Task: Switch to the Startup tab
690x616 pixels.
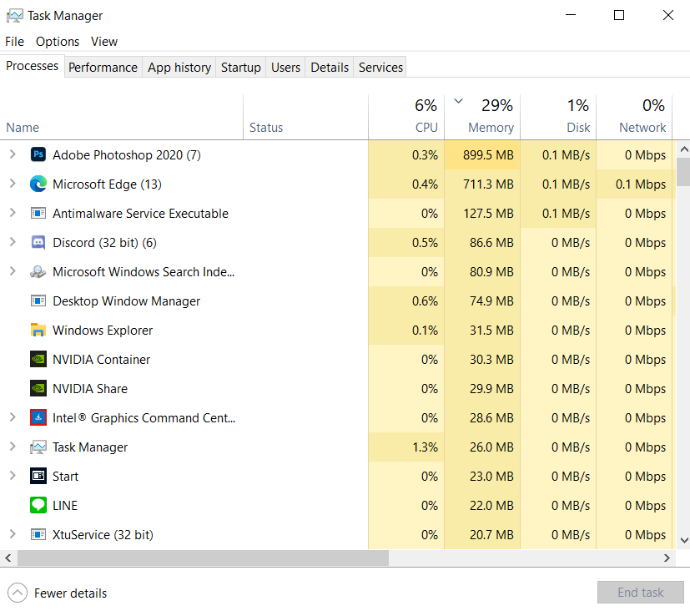Action: [x=241, y=68]
